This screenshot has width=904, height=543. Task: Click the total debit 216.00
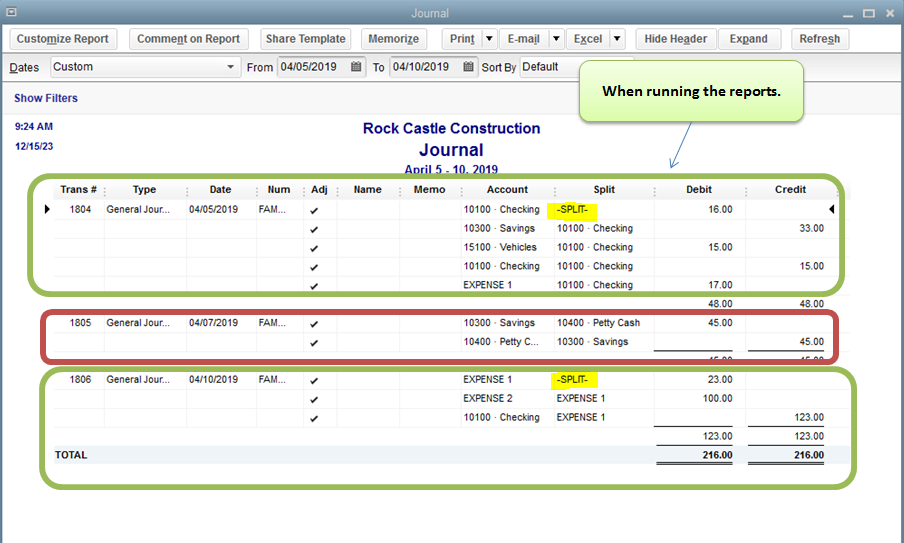pos(717,455)
